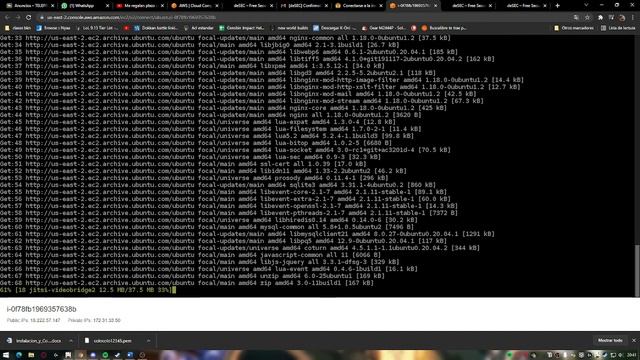
Task: Click the translate page icon in address bar
Action: coord(576,18)
